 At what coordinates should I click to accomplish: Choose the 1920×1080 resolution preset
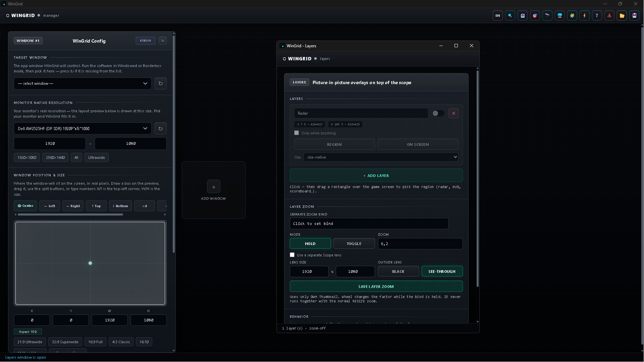[x=27, y=158]
